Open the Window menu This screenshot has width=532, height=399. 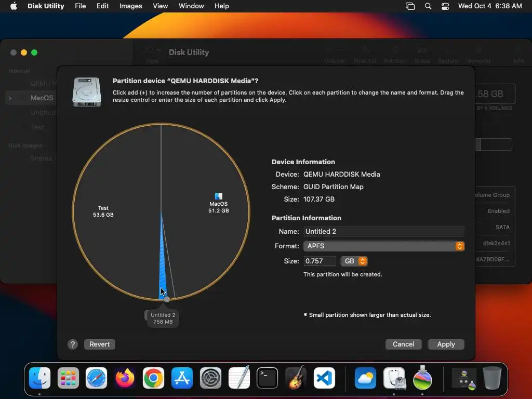point(191,6)
